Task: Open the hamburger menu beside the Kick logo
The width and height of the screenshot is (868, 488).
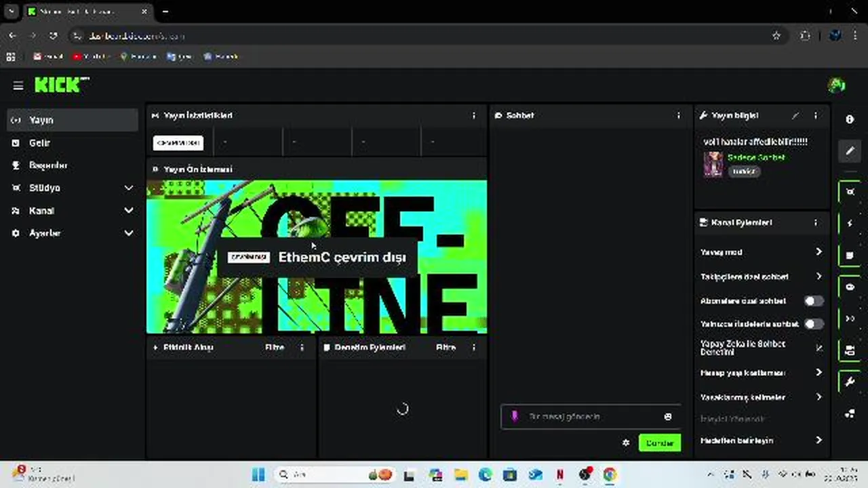Action: 18,85
